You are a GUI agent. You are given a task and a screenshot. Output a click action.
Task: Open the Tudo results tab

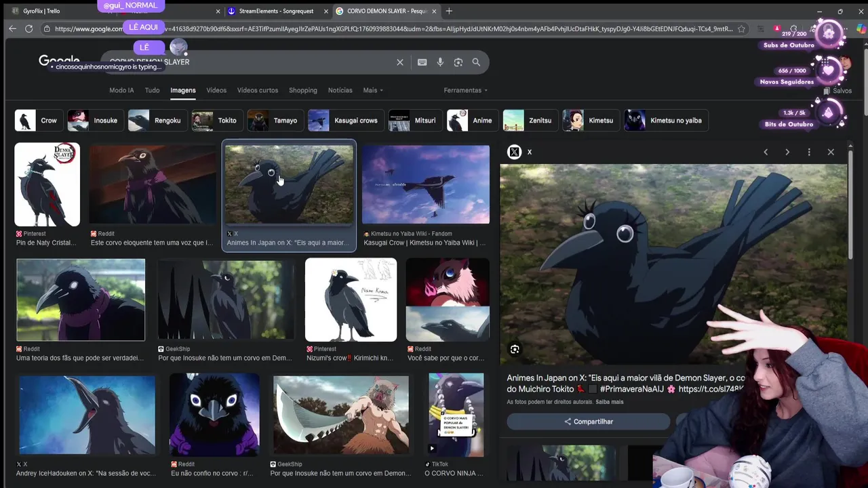coord(152,90)
